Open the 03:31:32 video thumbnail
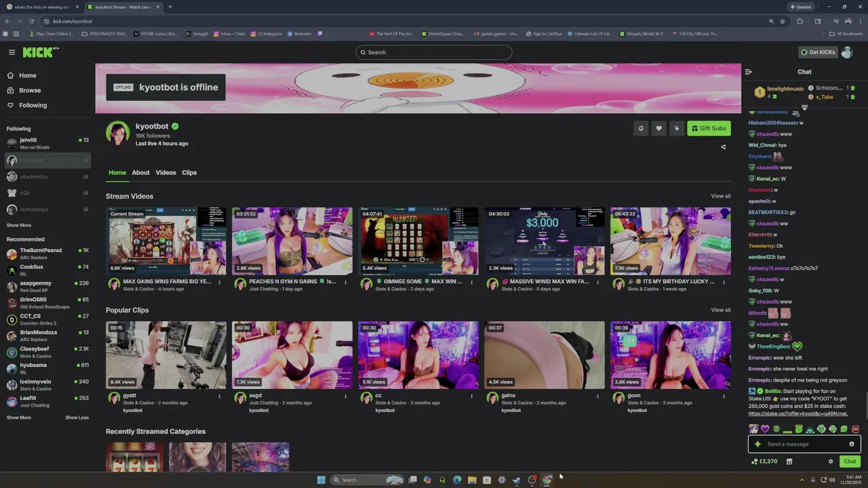This screenshot has width=868, height=488. click(x=292, y=241)
